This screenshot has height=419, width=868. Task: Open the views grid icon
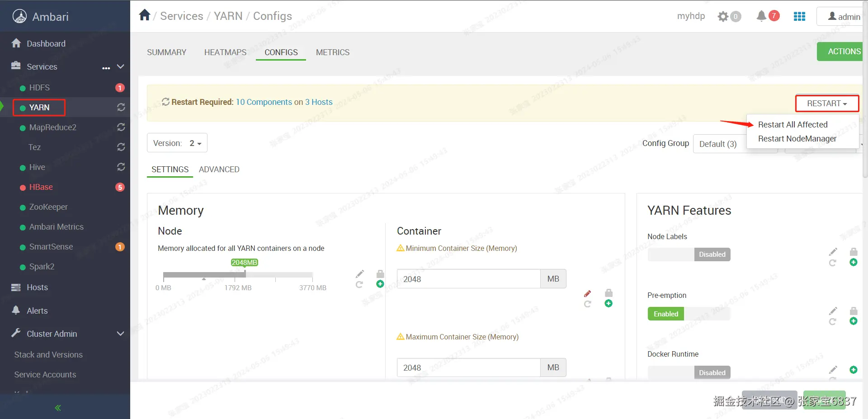tap(799, 16)
